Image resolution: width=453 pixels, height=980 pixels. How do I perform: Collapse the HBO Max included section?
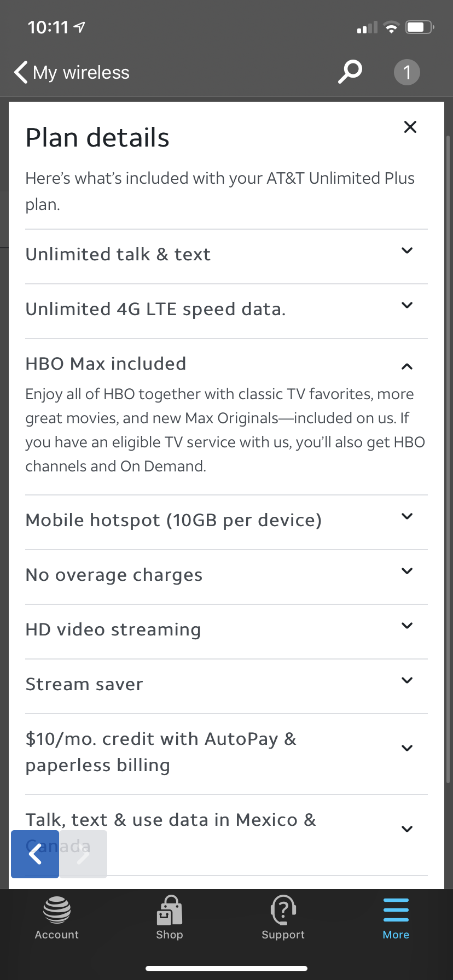pyautogui.click(x=406, y=366)
